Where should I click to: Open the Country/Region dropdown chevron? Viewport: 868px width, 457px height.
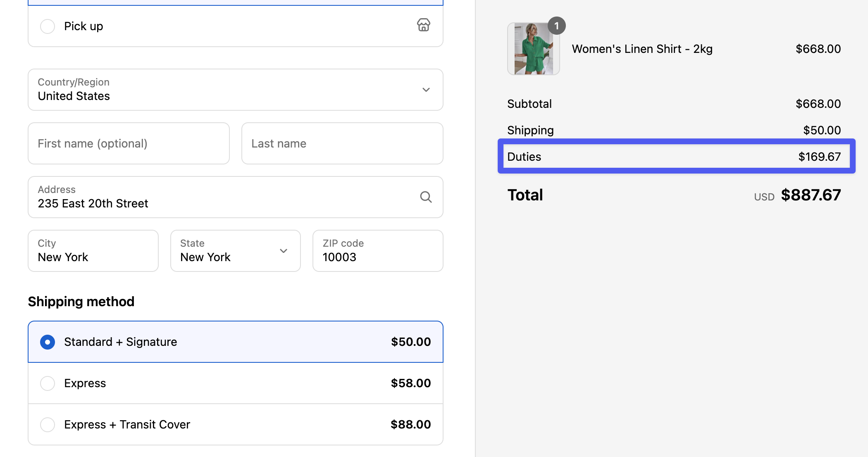tap(426, 90)
